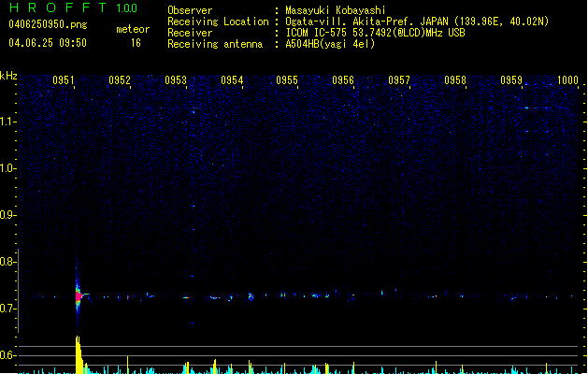Click the 0958 time marker
The height and width of the screenshot is (374, 588).
tap(455, 80)
